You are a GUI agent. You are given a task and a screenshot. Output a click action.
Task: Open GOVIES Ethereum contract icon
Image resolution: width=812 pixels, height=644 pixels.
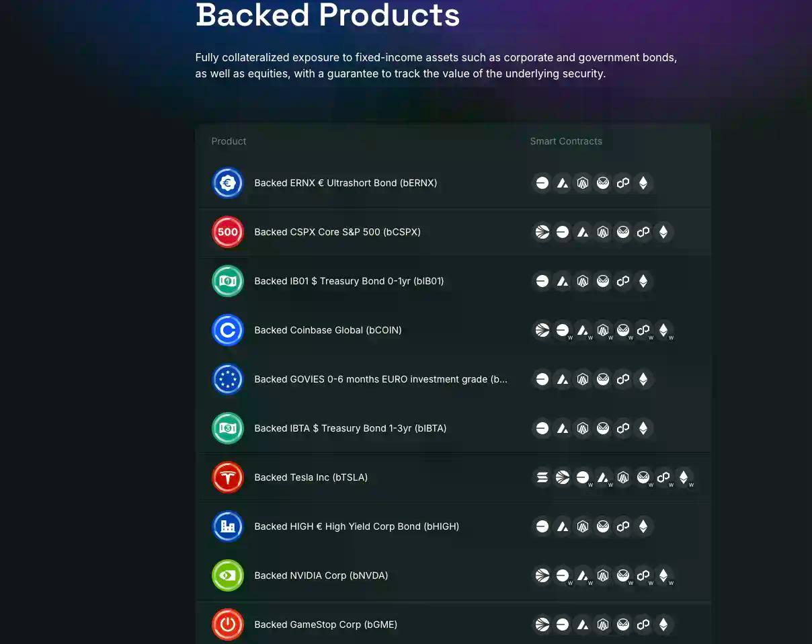[643, 379]
